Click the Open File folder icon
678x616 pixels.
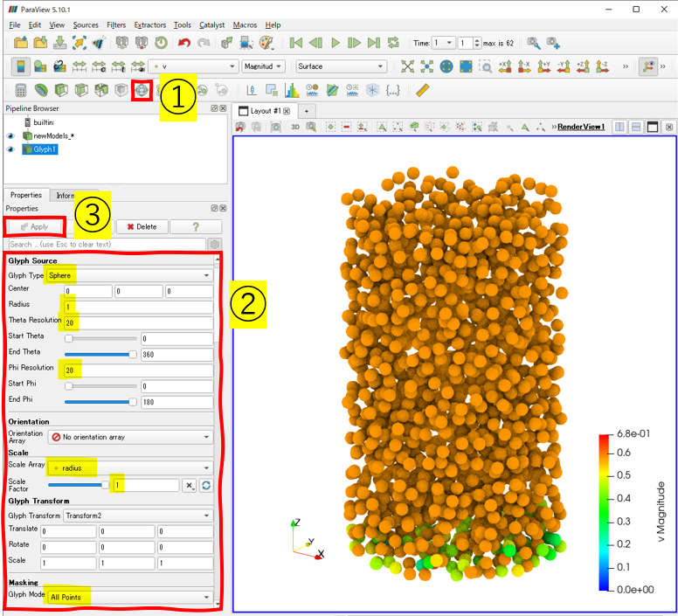(19, 43)
